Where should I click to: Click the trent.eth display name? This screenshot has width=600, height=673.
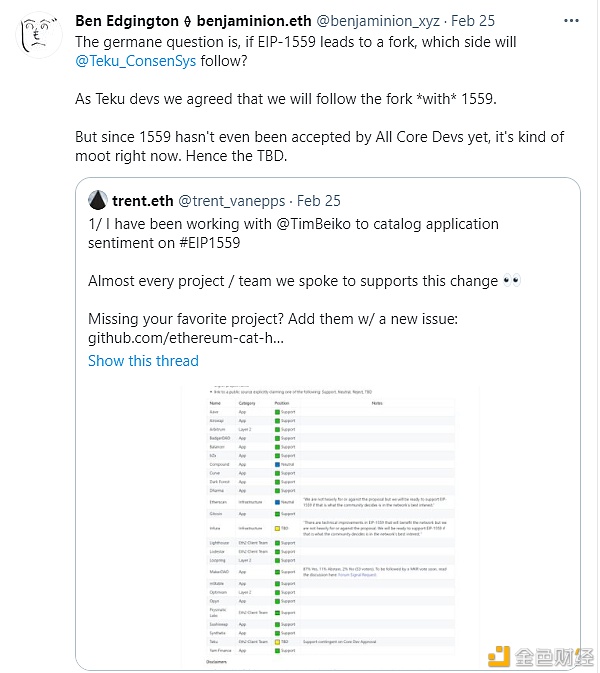[142, 201]
